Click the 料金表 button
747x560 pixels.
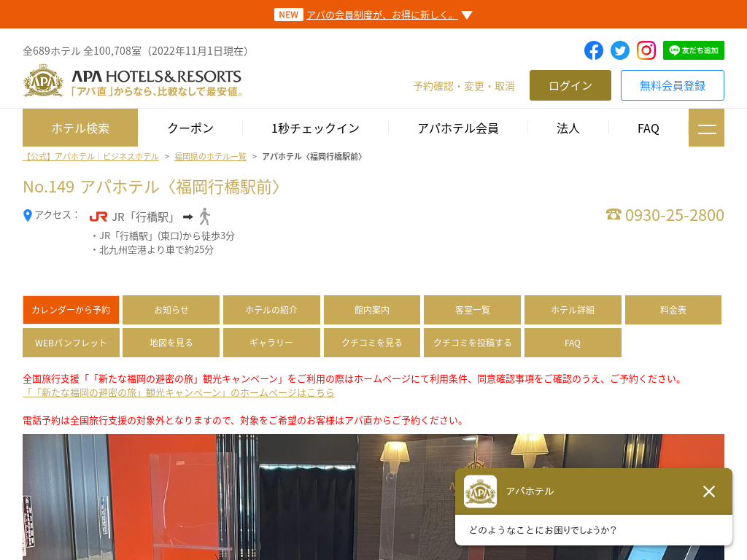pos(673,309)
